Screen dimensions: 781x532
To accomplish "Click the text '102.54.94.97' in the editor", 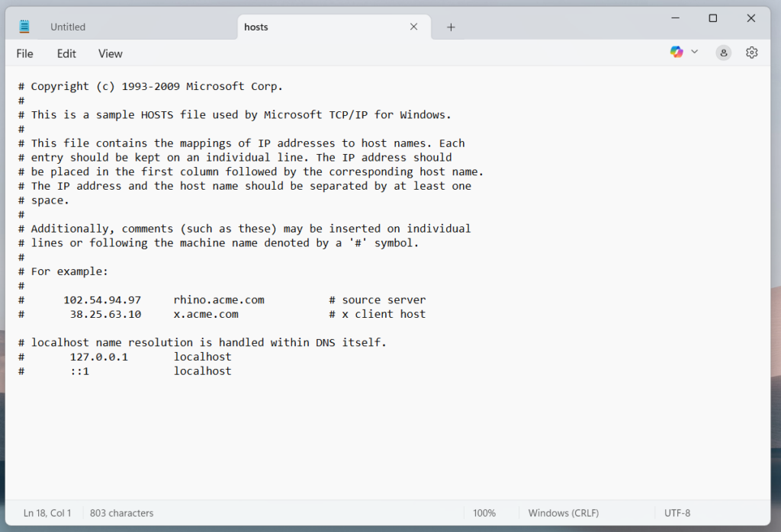I will click(102, 300).
